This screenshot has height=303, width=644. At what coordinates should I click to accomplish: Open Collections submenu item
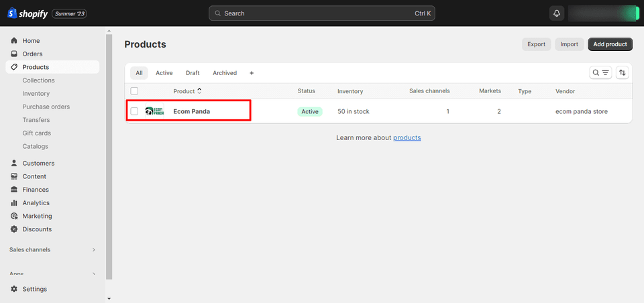(39, 80)
